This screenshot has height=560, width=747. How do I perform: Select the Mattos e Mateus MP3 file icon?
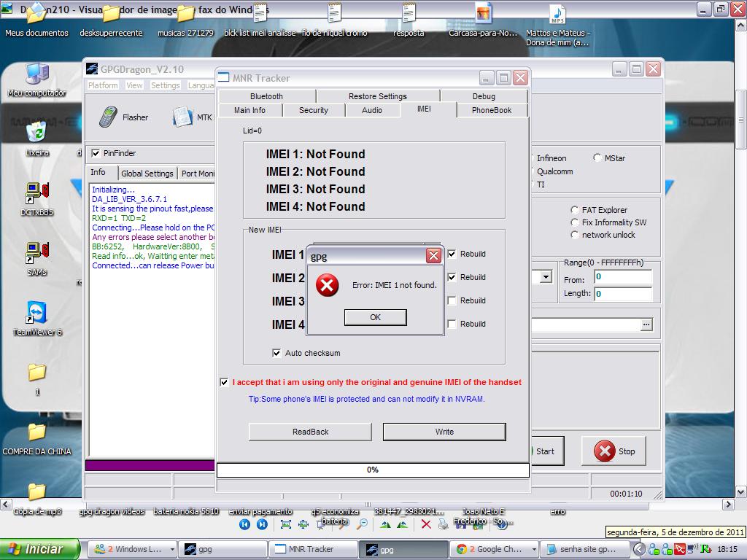pyautogui.click(x=557, y=13)
